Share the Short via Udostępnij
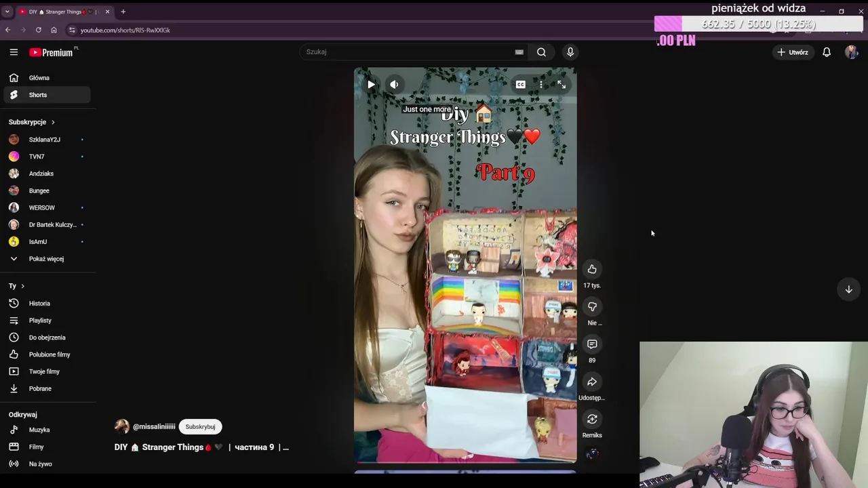868x488 pixels. 592,382
